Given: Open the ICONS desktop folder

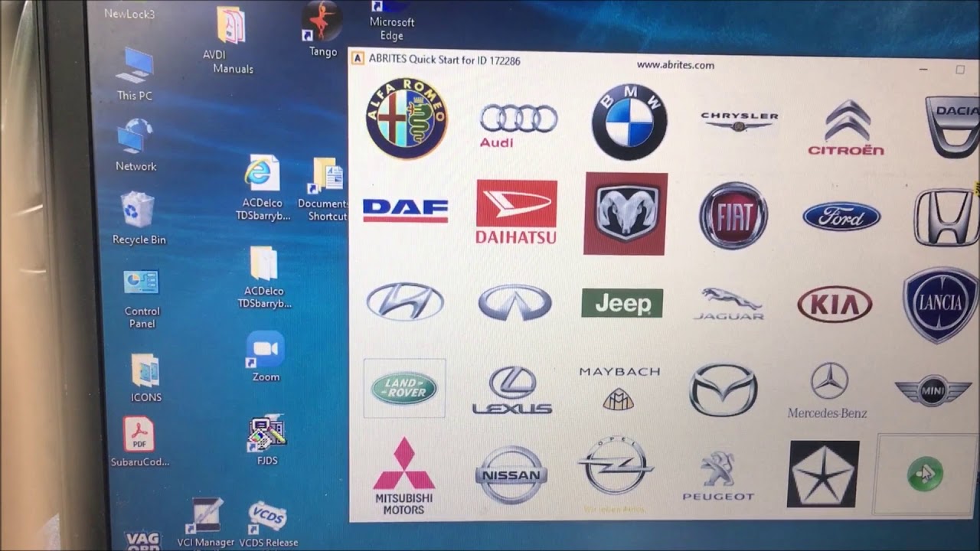Looking at the screenshot, I should point(145,378).
